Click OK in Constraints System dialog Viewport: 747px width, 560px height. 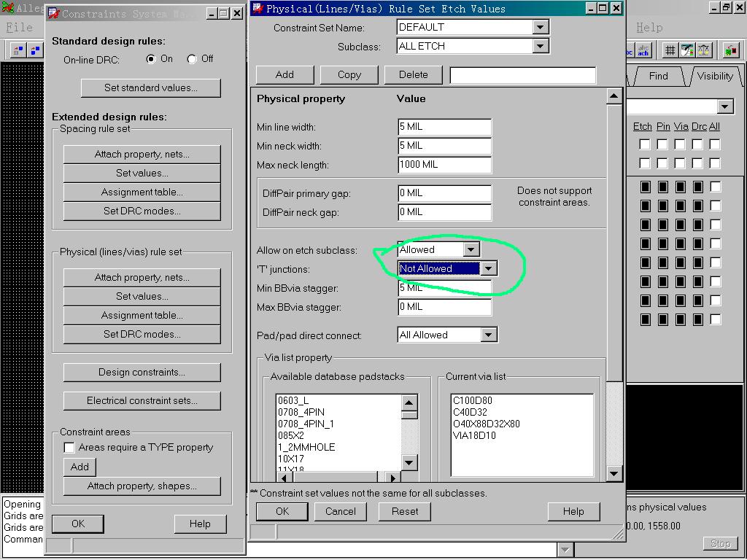[77, 524]
